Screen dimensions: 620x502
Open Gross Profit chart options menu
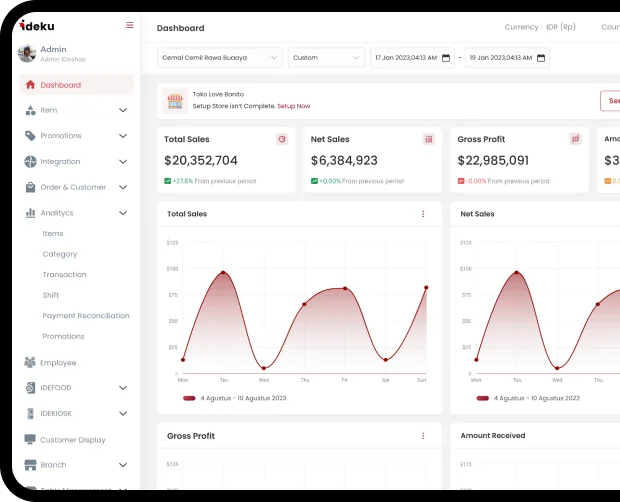point(423,436)
